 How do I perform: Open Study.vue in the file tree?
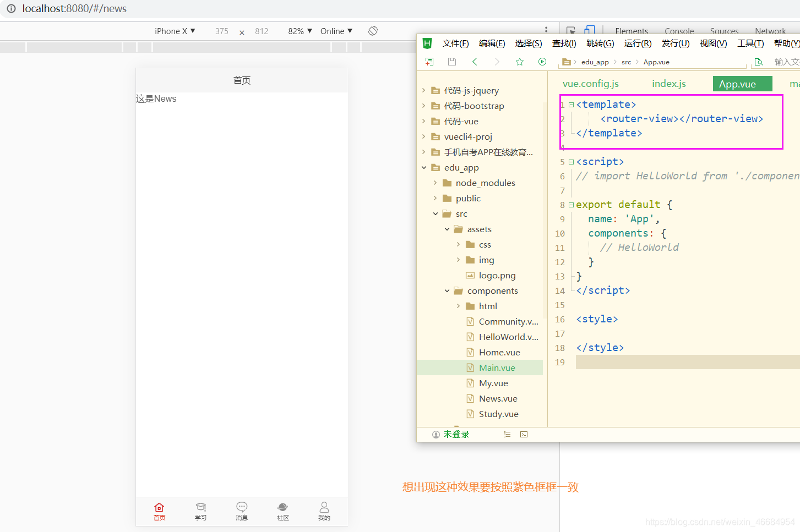[498, 414]
